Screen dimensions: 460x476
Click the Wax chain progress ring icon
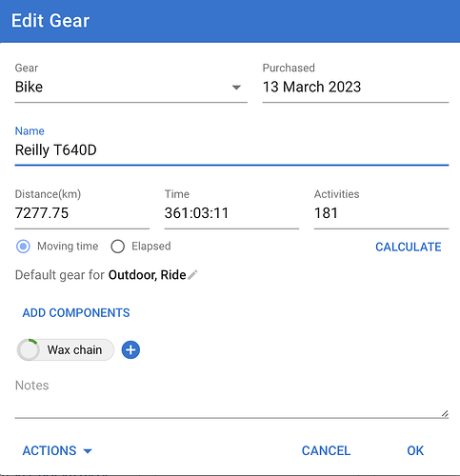coord(29,349)
